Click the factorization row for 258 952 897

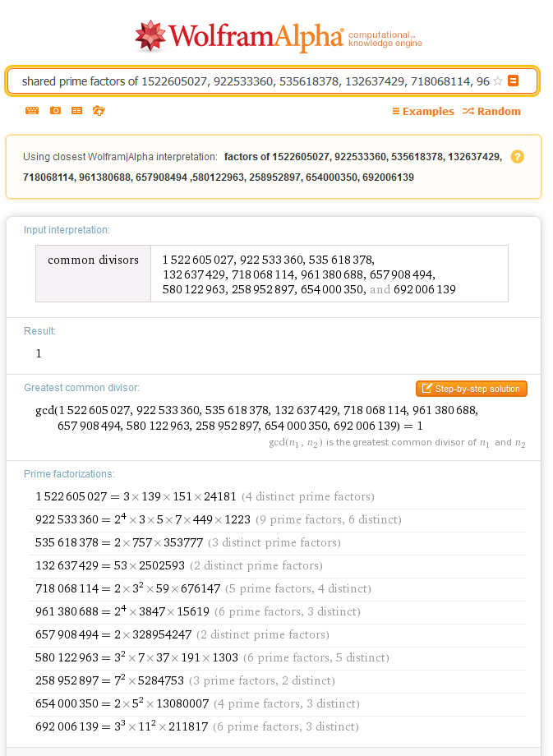pyautogui.click(x=277, y=680)
